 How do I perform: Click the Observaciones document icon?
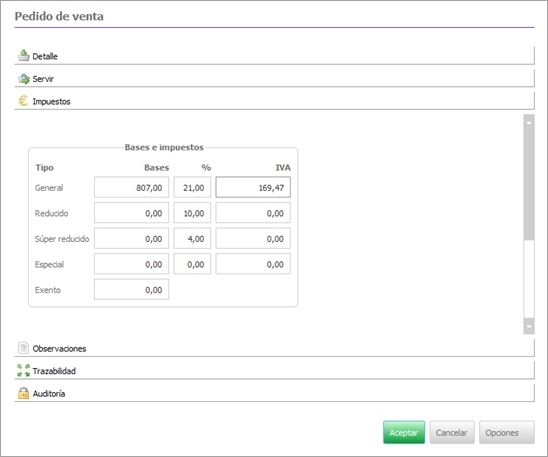tap(23, 348)
